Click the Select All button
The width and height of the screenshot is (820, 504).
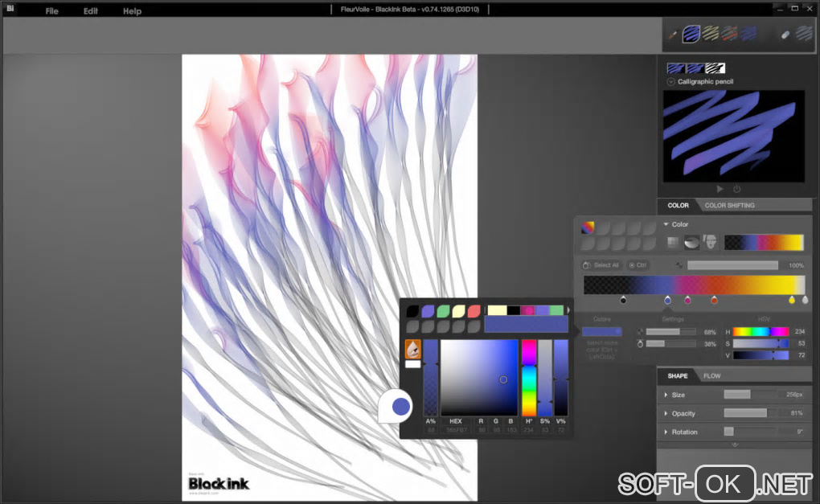(x=601, y=265)
